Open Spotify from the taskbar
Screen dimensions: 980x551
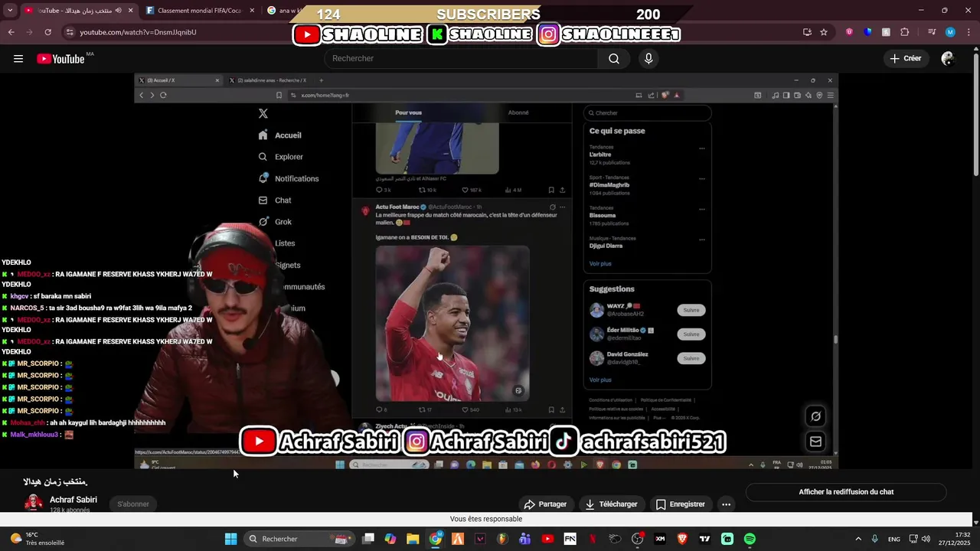(x=750, y=539)
